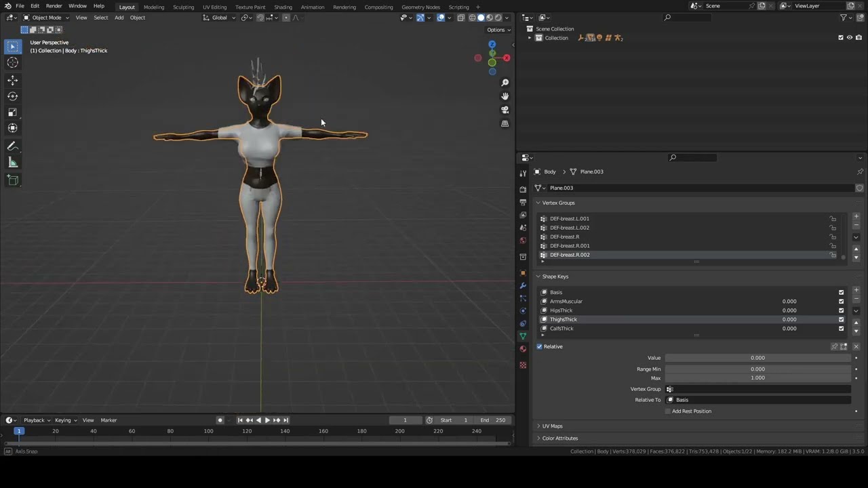Enable Add Rest Position checkbox

(x=668, y=411)
